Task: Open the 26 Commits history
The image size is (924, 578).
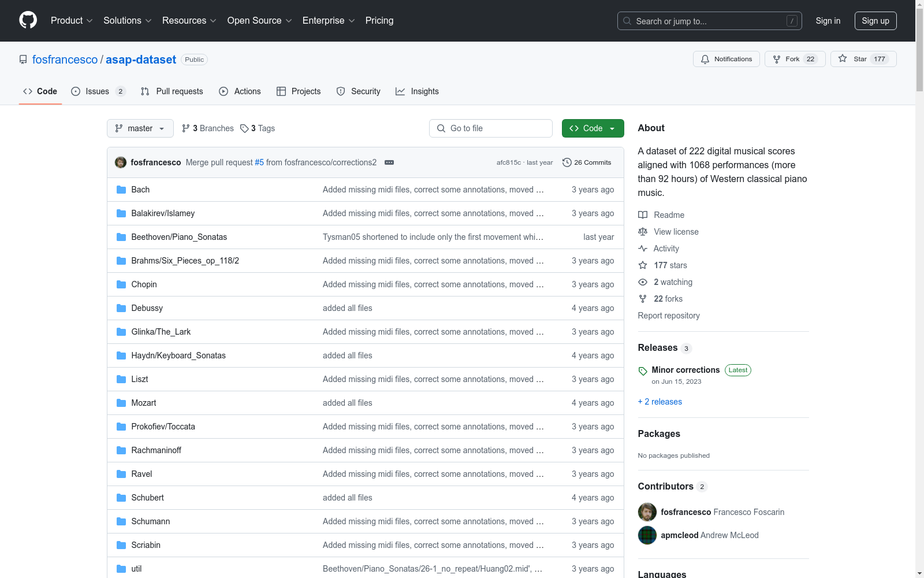Action: pos(587,162)
